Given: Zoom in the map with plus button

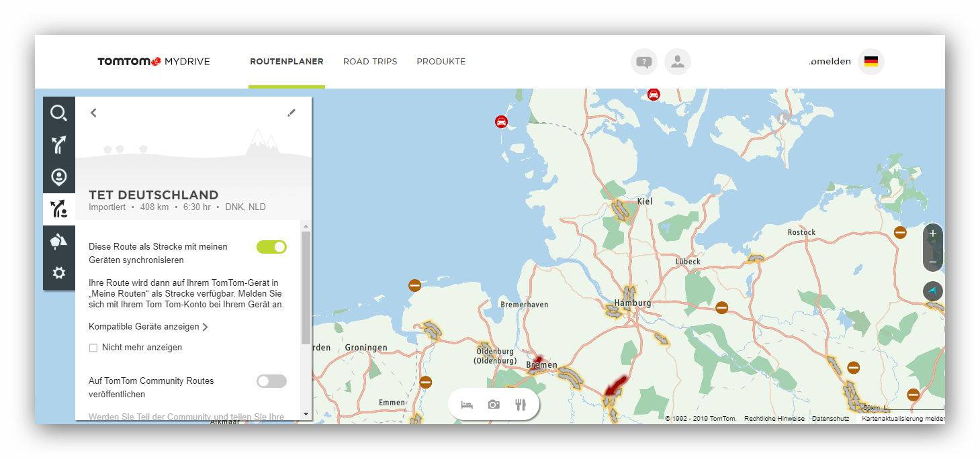Looking at the screenshot, I should pos(932,234).
